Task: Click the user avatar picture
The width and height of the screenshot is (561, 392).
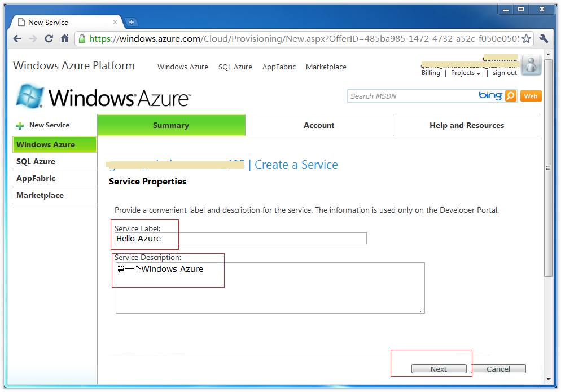Action: tap(531, 65)
